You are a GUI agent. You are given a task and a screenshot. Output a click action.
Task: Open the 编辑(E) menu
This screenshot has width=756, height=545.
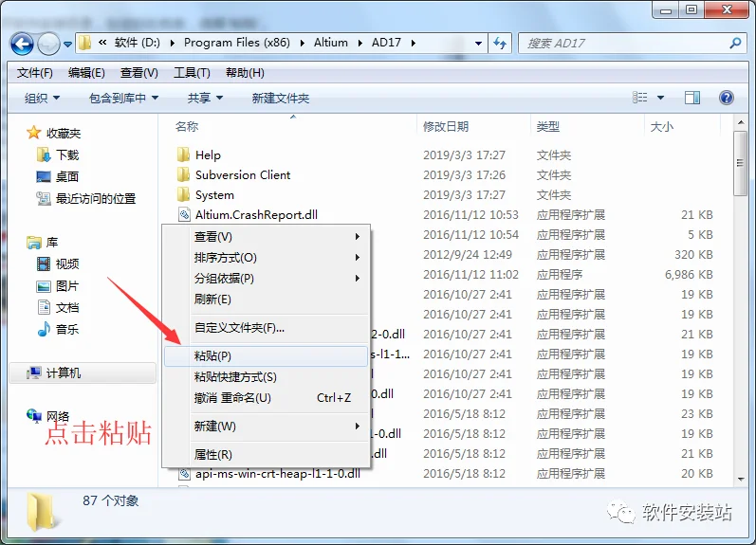86,73
